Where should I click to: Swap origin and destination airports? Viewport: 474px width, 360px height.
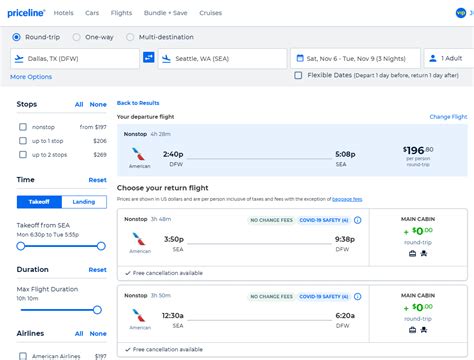click(149, 57)
